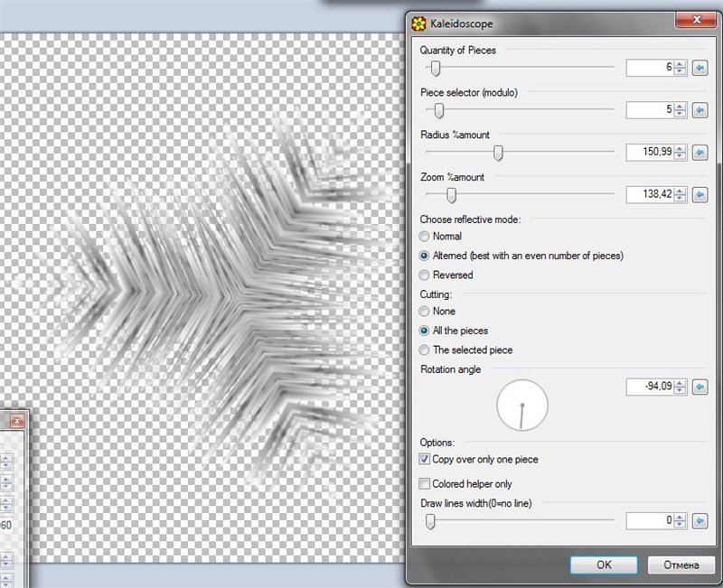This screenshot has width=723, height=588.
Task: Decrease Zoom %amount with down stepper
Action: (x=681, y=199)
